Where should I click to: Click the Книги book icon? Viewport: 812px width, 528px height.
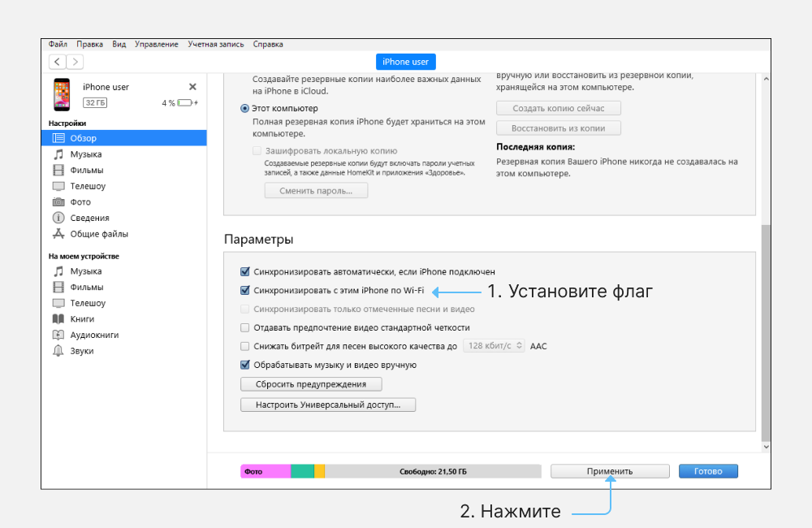coord(58,318)
